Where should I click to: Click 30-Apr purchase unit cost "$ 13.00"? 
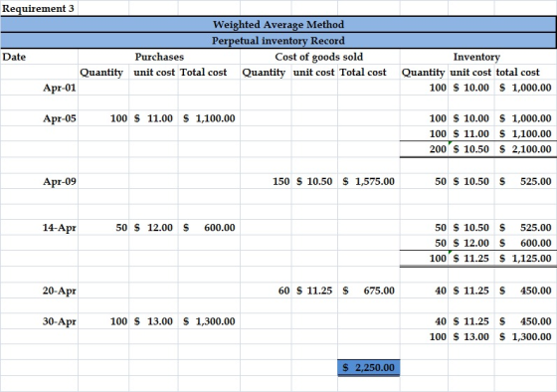[153, 321]
